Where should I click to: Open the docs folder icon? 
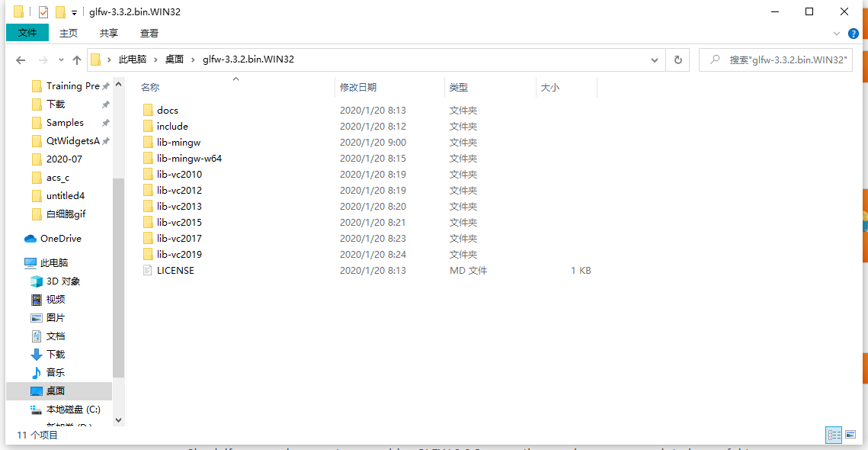coord(147,111)
